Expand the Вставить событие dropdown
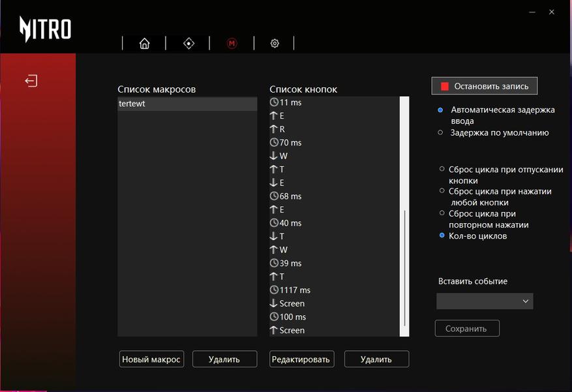Viewport: 572px width, 392px height. [485, 301]
